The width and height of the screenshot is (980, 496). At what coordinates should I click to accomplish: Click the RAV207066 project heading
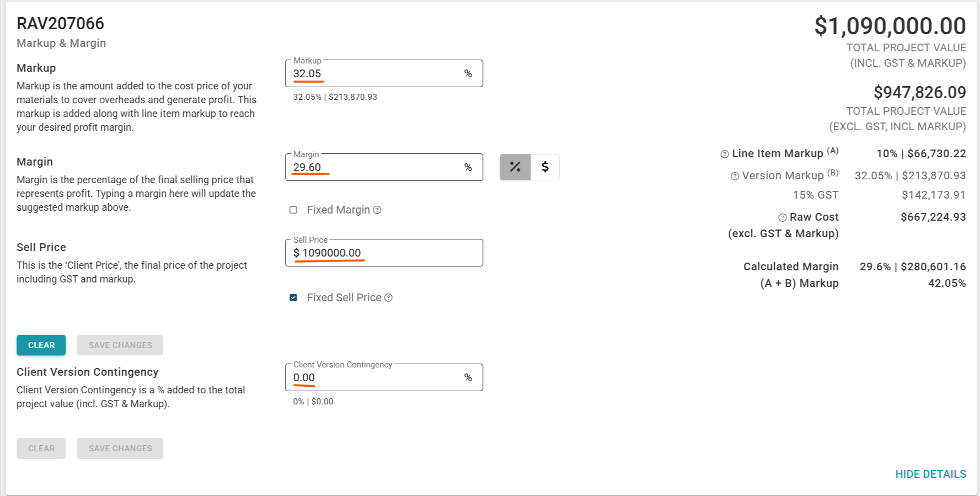(60, 24)
